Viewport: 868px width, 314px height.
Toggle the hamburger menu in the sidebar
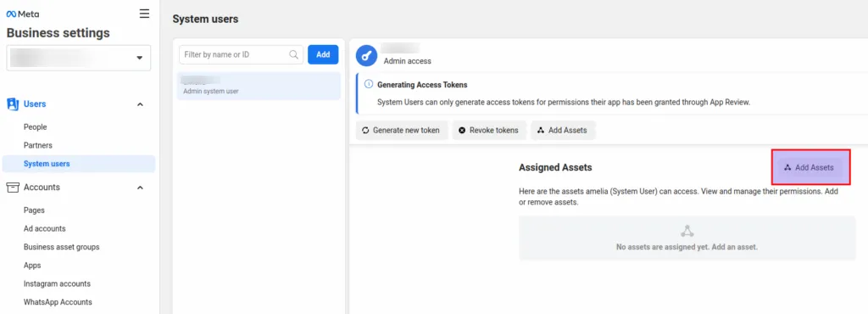pos(144,14)
